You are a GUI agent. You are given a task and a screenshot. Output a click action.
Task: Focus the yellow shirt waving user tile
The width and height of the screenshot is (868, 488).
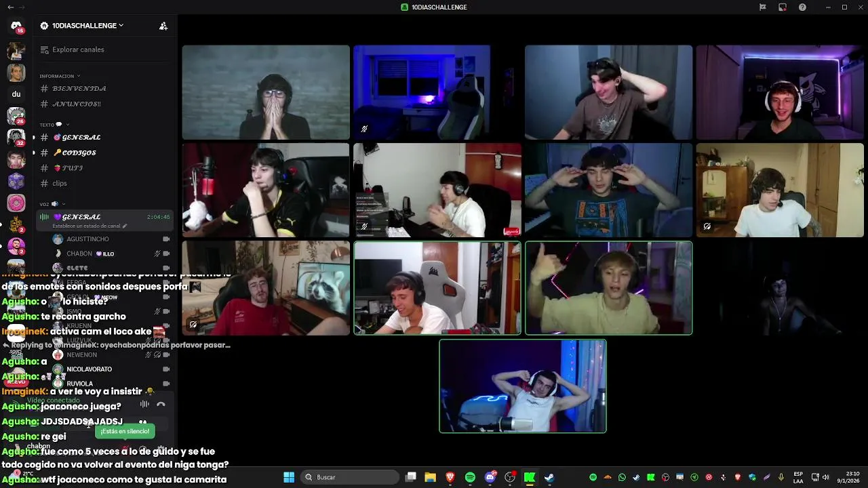pyautogui.click(x=608, y=288)
